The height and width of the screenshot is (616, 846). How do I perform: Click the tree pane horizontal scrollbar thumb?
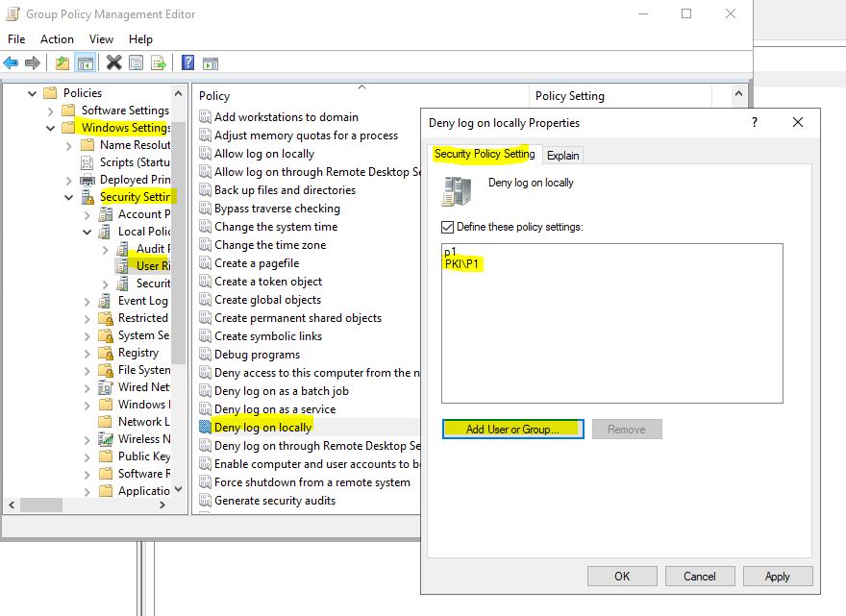point(41,505)
